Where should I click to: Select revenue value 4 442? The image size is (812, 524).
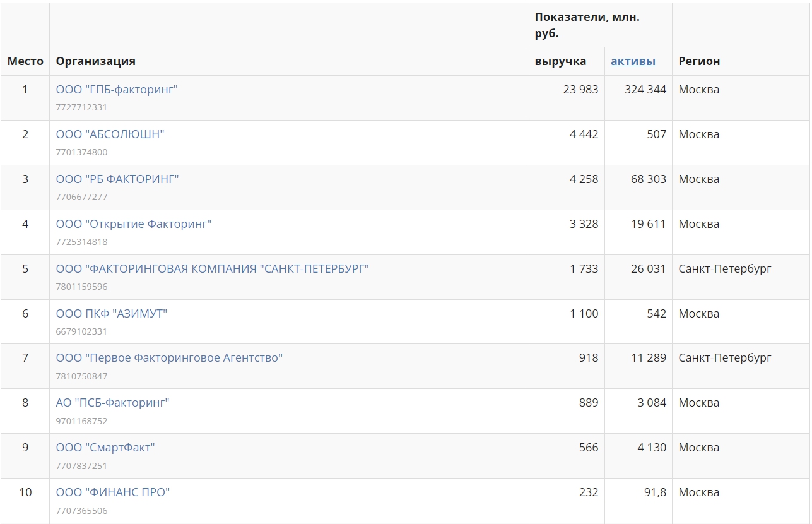[x=584, y=134]
